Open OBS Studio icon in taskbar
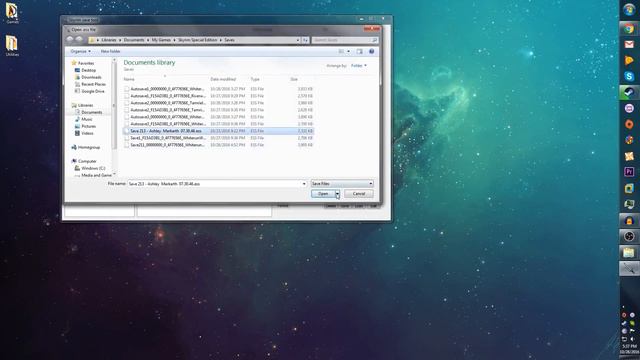The height and width of the screenshot is (360, 640). tap(629, 236)
